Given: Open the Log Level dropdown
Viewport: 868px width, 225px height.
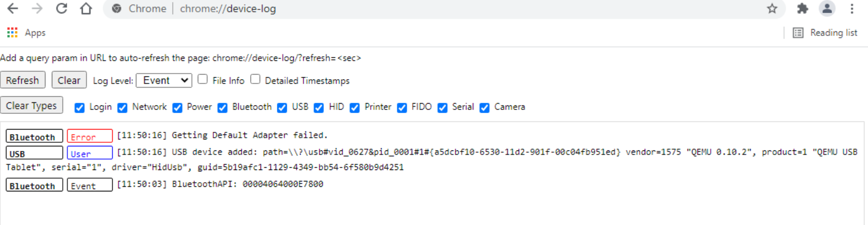Looking at the screenshot, I should [164, 80].
